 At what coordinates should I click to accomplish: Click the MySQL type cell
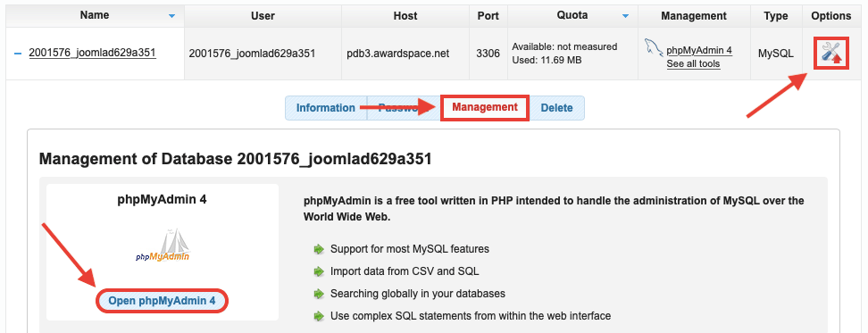[x=775, y=54]
